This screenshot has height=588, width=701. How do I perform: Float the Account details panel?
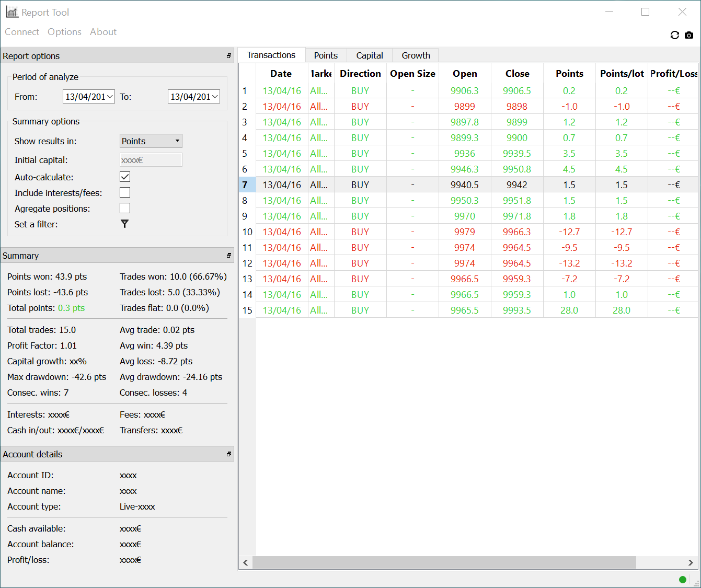coord(228,454)
